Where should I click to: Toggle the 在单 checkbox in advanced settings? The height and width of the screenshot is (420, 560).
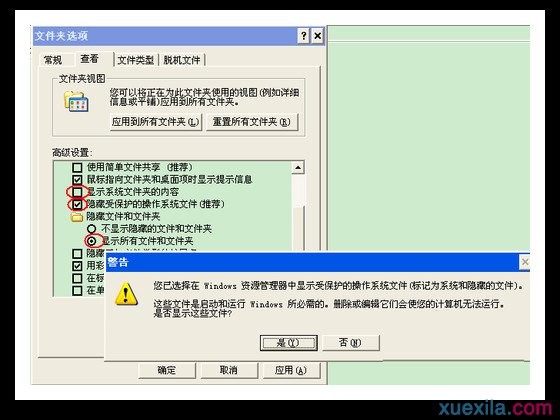click(x=77, y=290)
